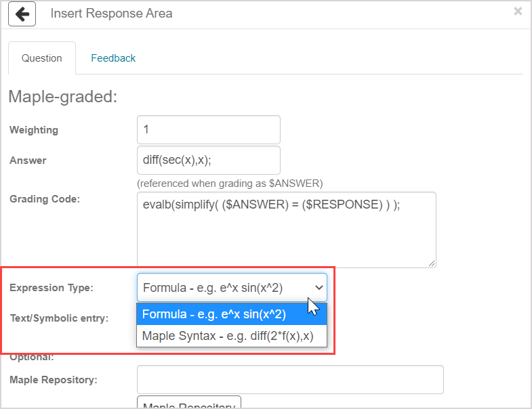Close the Insert Response Area dialog
The height and width of the screenshot is (409, 532).
point(518,12)
